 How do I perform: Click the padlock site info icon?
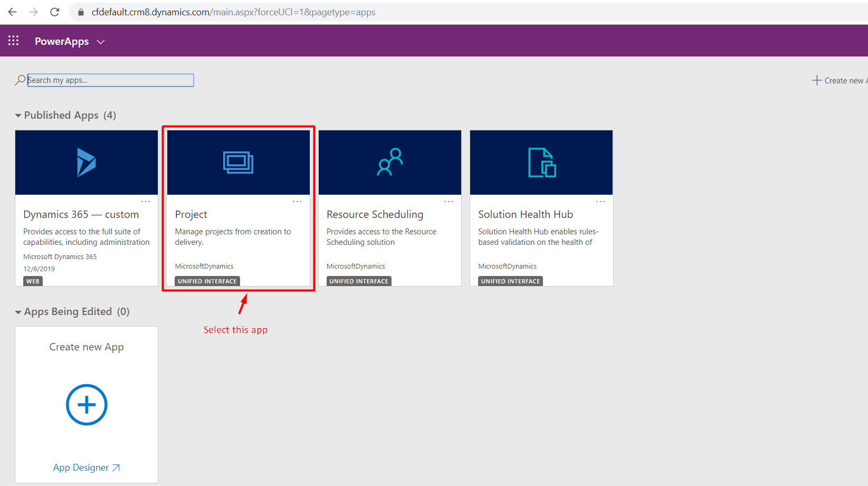point(81,12)
